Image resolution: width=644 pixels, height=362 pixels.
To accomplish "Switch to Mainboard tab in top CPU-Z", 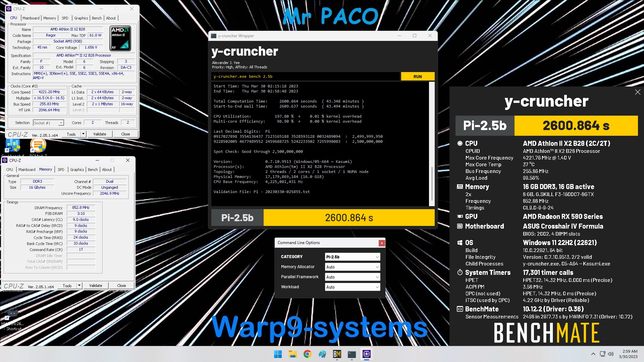I will (31, 18).
